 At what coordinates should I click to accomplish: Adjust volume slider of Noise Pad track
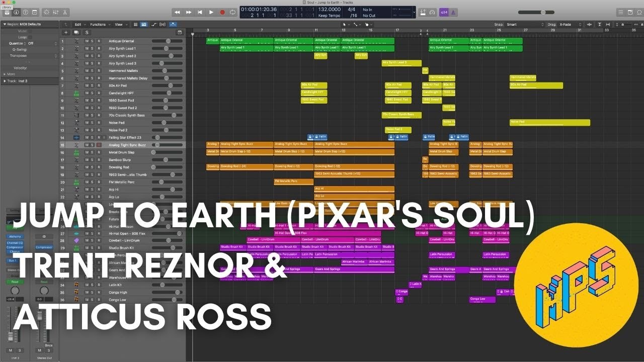click(x=167, y=123)
